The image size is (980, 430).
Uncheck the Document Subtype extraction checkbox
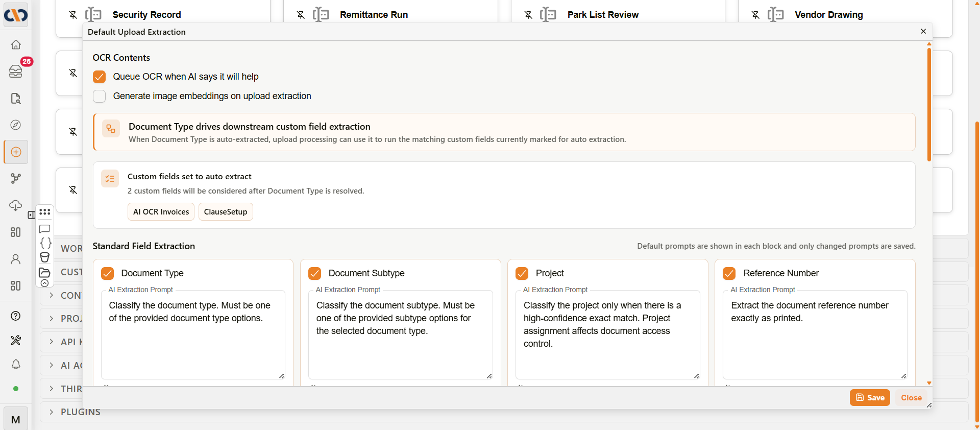pyautogui.click(x=315, y=273)
